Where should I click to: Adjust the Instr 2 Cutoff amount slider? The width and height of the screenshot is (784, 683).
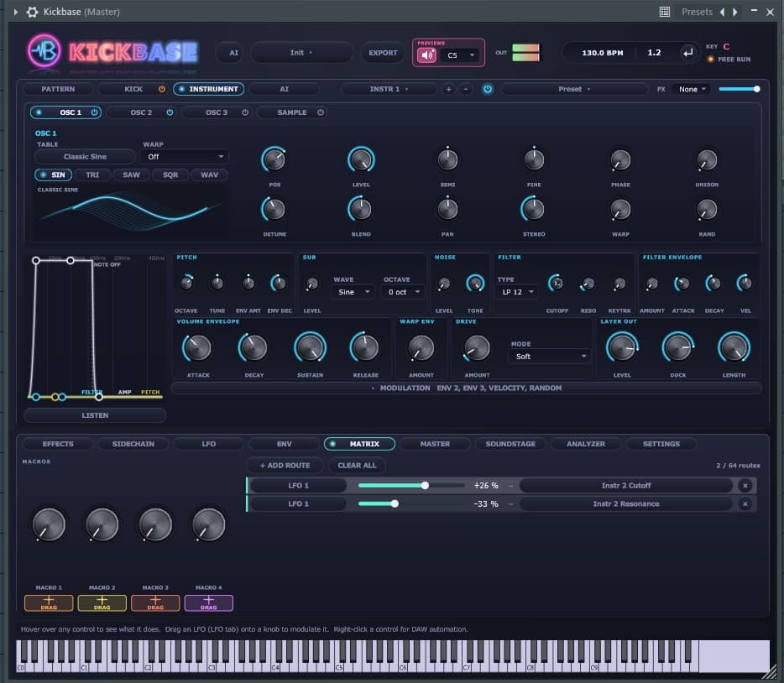pos(411,485)
